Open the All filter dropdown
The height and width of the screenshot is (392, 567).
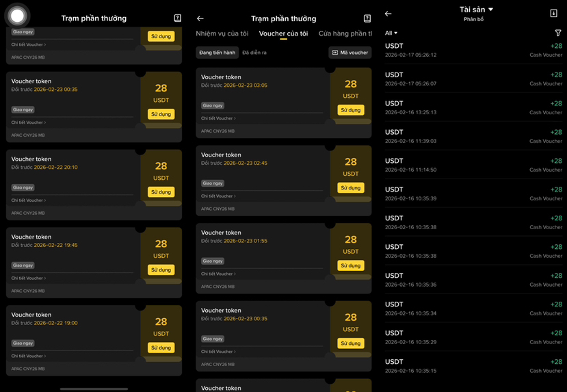click(391, 33)
